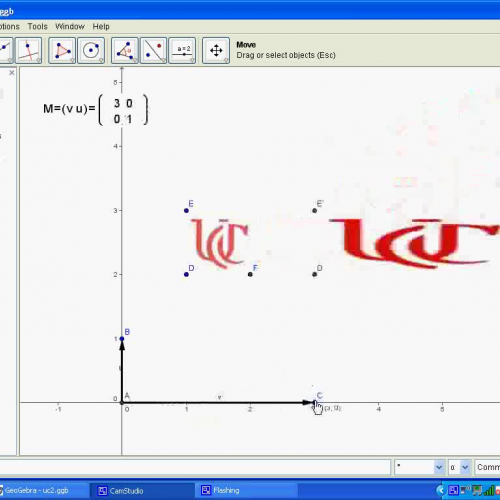Select the stretched red UC logo image

coord(414,243)
